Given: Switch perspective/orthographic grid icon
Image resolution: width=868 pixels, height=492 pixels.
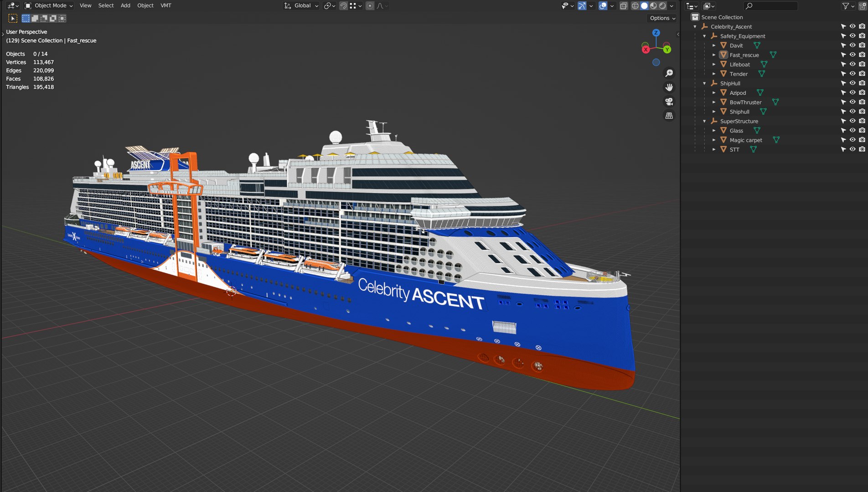Looking at the screenshot, I should (669, 116).
